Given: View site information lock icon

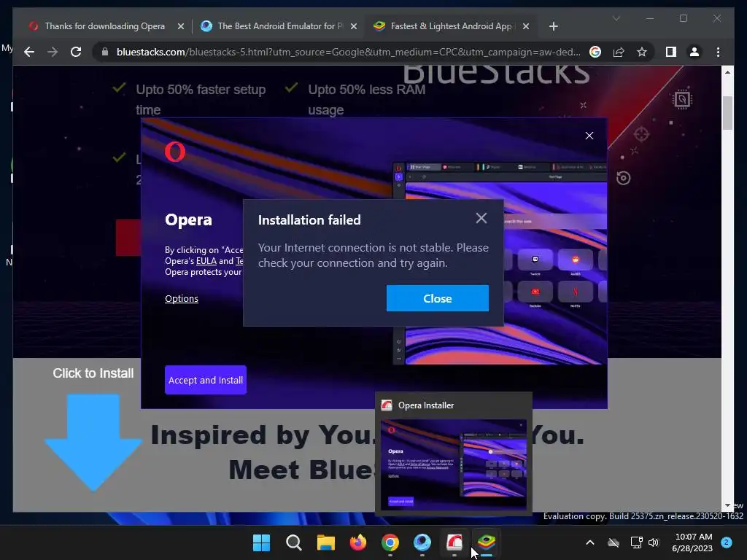Looking at the screenshot, I should coord(105,52).
